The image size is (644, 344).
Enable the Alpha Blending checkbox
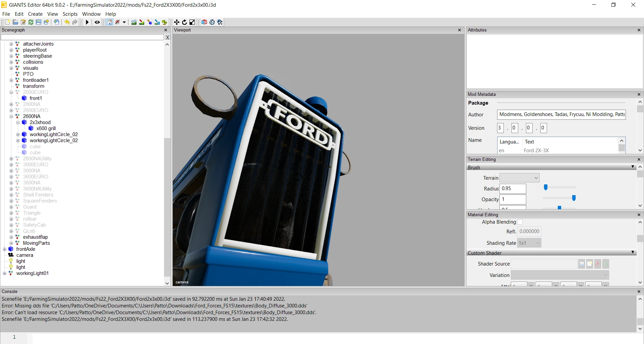[520, 222]
